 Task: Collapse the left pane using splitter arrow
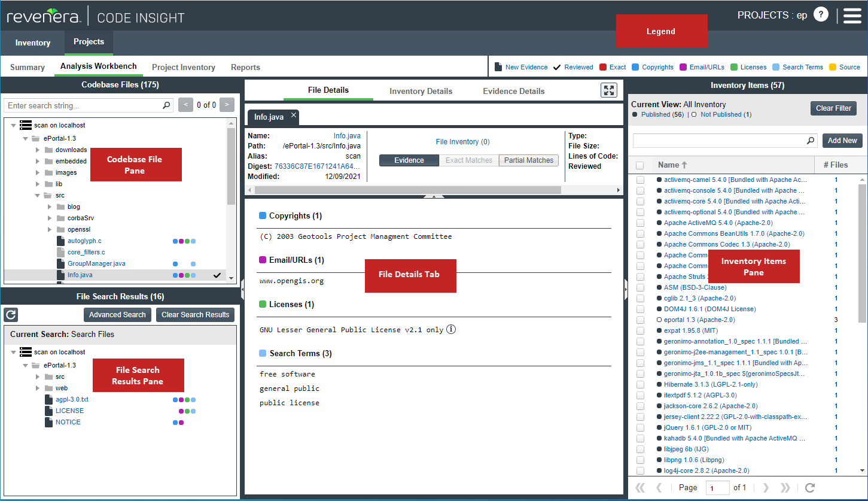point(242,290)
